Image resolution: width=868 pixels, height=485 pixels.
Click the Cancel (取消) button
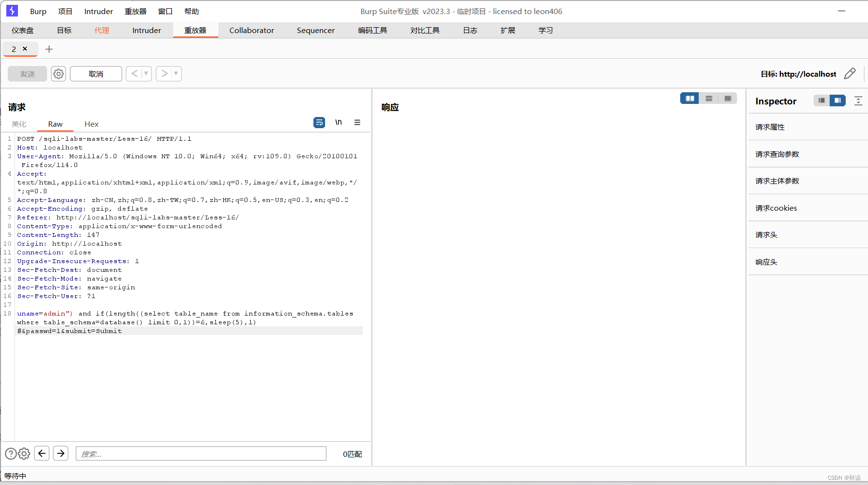96,74
